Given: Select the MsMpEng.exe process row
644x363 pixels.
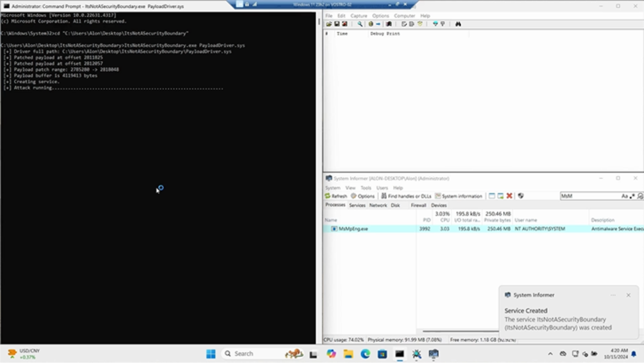Looking at the screenshot, I should pyautogui.click(x=353, y=229).
